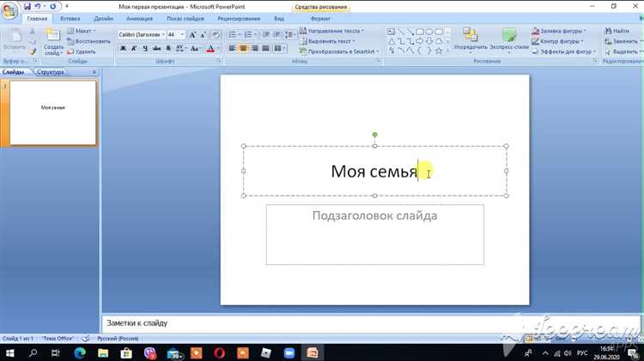Select the triangle shape in gallery
644x361 pixels.
tap(391, 41)
